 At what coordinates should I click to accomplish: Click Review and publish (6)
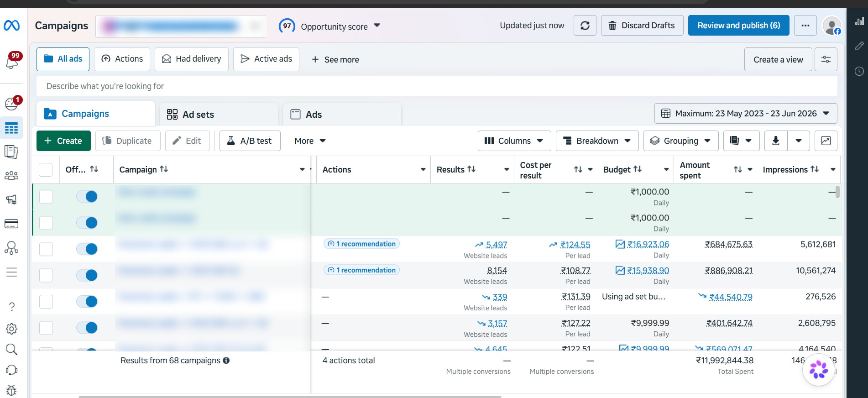pyautogui.click(x=739, y=26)
